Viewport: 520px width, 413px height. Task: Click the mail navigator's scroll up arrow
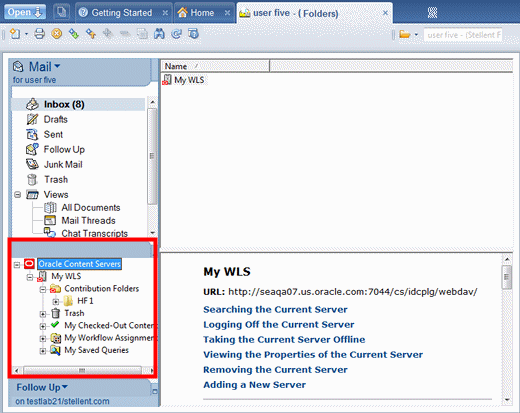152,102
